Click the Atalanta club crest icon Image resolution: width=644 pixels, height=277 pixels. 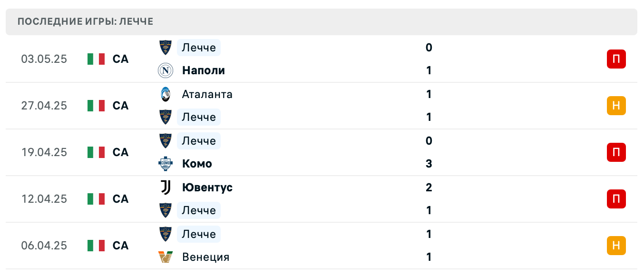click(x=165, y=94)
